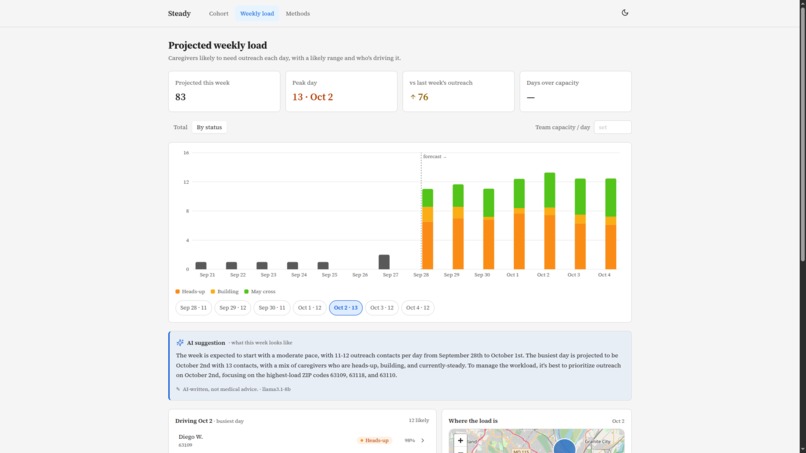Select the Sep 30 · 11 day chip
Viewport: 806px width, 453px height.
click(271, 307)
